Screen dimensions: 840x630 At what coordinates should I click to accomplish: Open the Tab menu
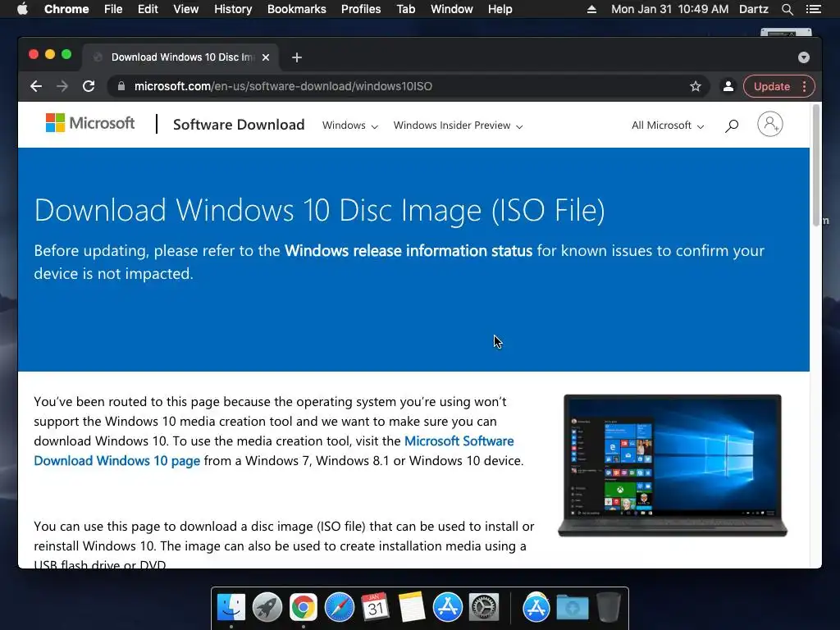(x=406, y=9)
